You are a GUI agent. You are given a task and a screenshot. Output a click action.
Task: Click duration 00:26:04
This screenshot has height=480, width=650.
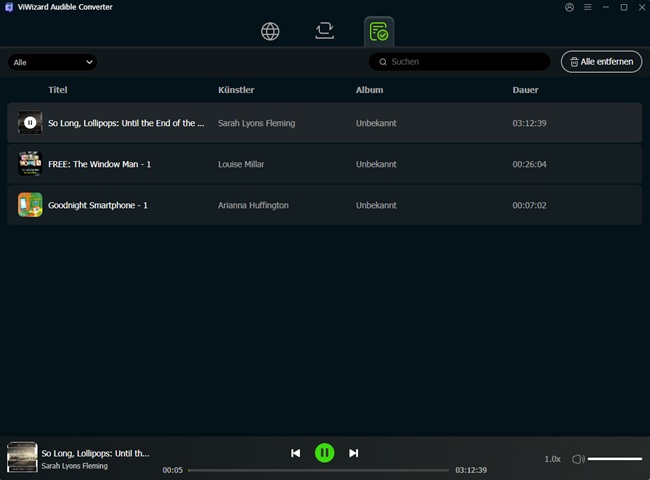(529, 164)
